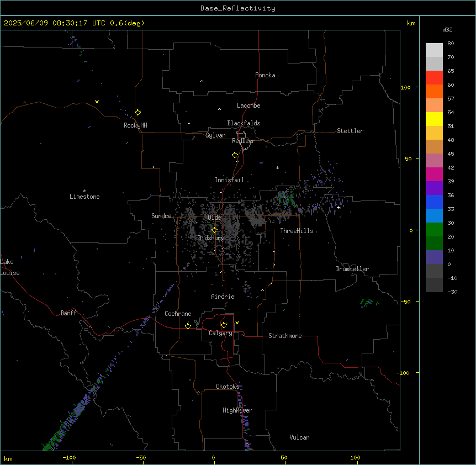Click the Airdrie label
Viewport: 476px width, 465px height.
click(223, 297)
